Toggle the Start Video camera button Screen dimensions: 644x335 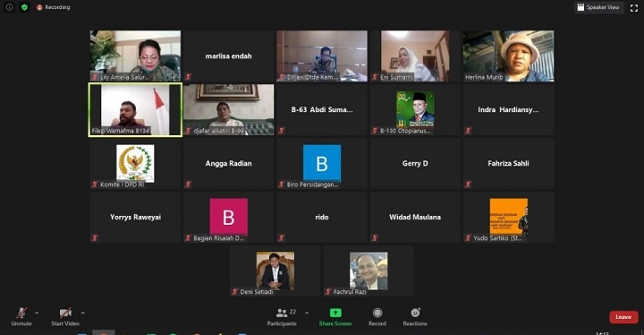(65, 317)
